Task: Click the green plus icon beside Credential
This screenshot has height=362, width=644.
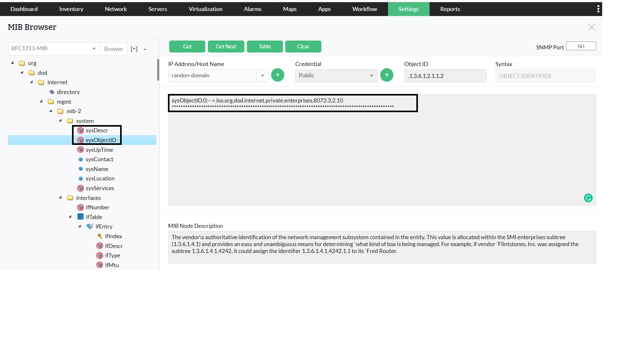Action: click(x=386, y=75)
